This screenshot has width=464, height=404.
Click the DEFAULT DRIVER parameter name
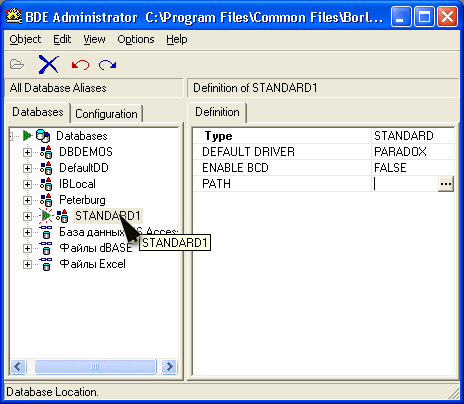coord(248,152)
